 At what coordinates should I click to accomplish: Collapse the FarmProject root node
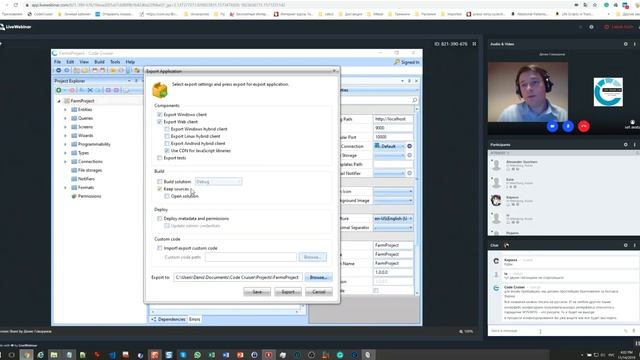[x=59, y=101]
